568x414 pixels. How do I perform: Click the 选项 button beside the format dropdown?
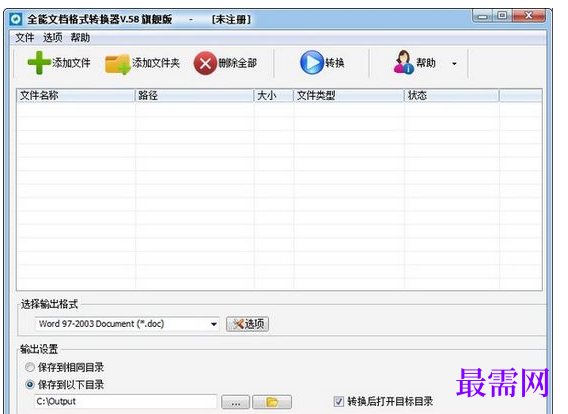[247, 324]
